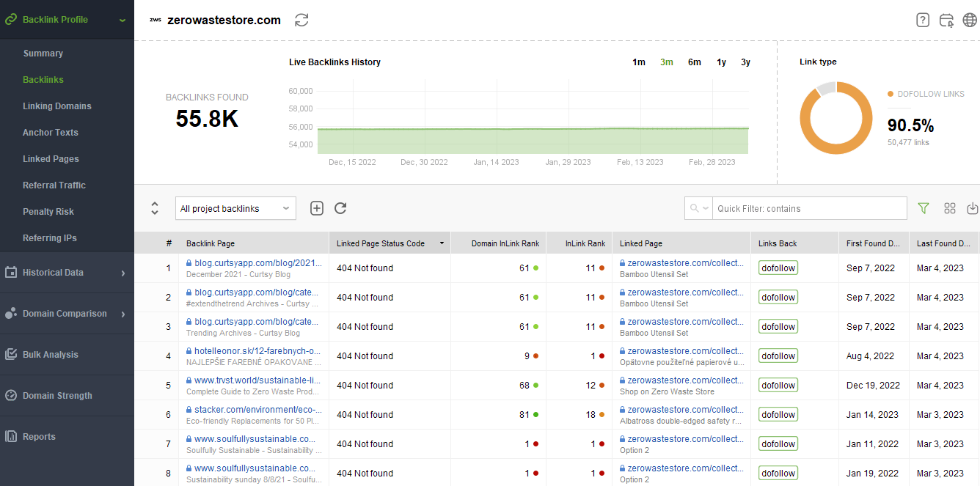Click the Reports sidebar icon
980x486 pixels.
pos(11,436)
